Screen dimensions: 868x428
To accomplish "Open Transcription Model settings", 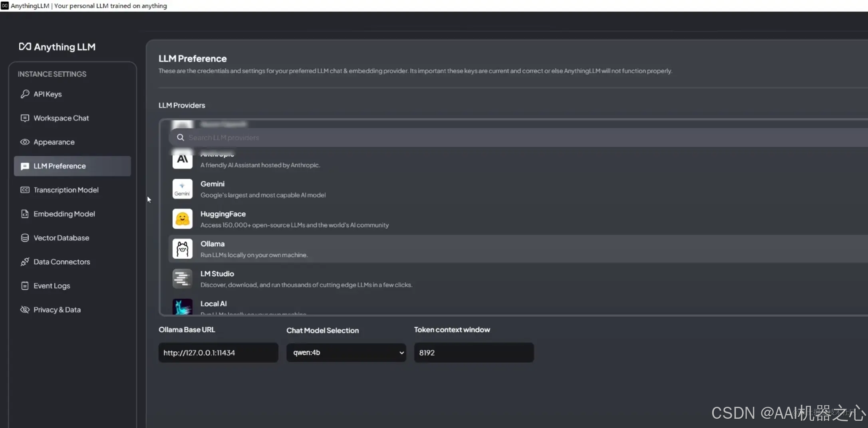I will 72,190.
